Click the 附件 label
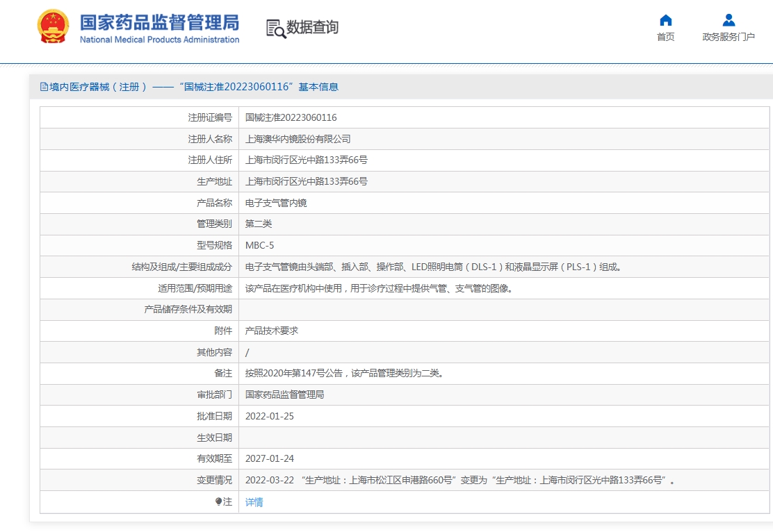Screen dimensions: 773x532 (x=223, y=331)
